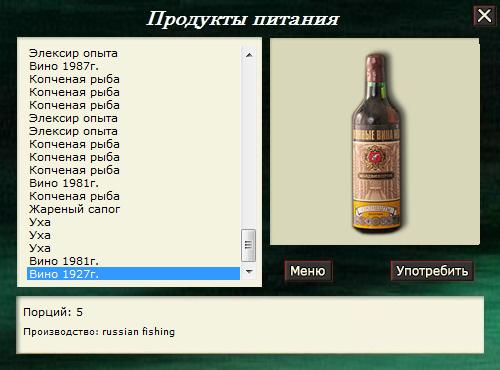The width and height of the screenshot is (500, 370).
Task: Click the Порций: 5 text
Action: click(53, 312)
